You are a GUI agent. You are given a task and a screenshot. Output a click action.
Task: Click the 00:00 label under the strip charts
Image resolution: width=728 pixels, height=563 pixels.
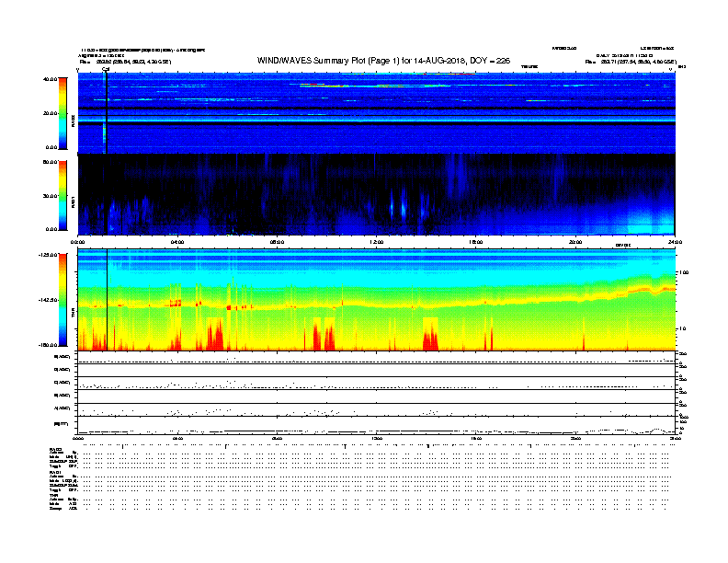tap(78, 439)
